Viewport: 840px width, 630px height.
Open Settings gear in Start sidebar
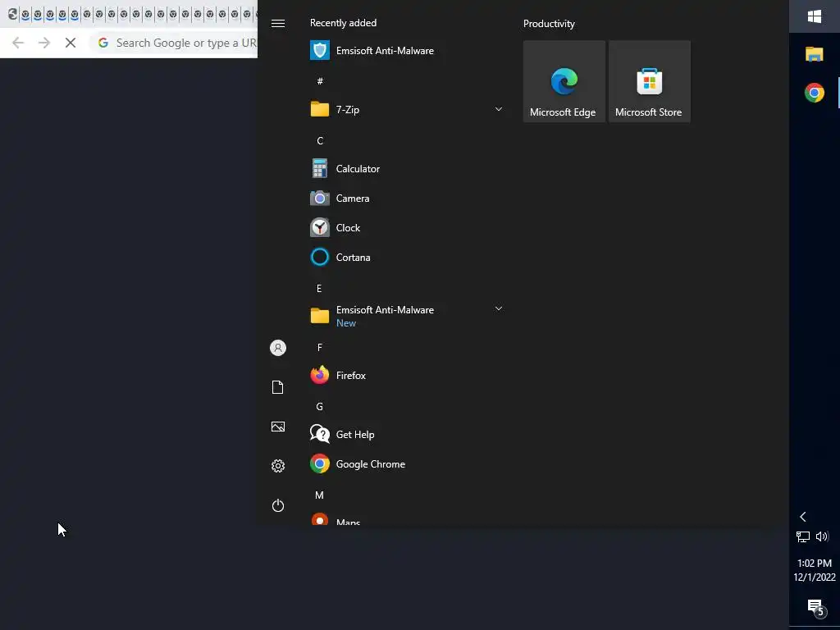click(x=277, y=466)
